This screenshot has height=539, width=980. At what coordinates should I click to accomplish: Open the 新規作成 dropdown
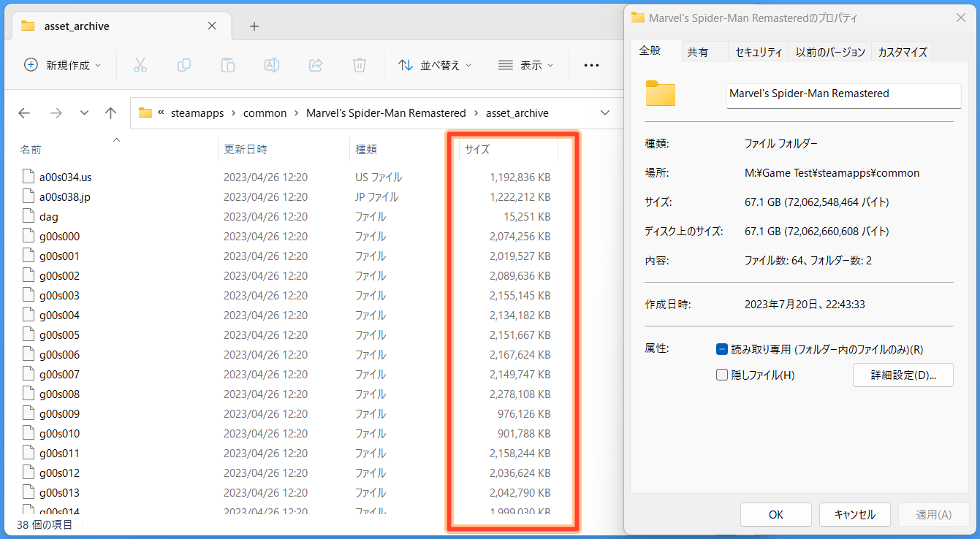[63, 65]
